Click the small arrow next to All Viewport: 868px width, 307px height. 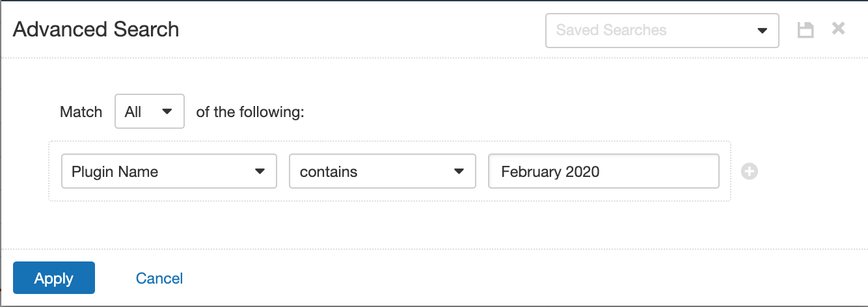pyautogui.click(x=167, y=112)
